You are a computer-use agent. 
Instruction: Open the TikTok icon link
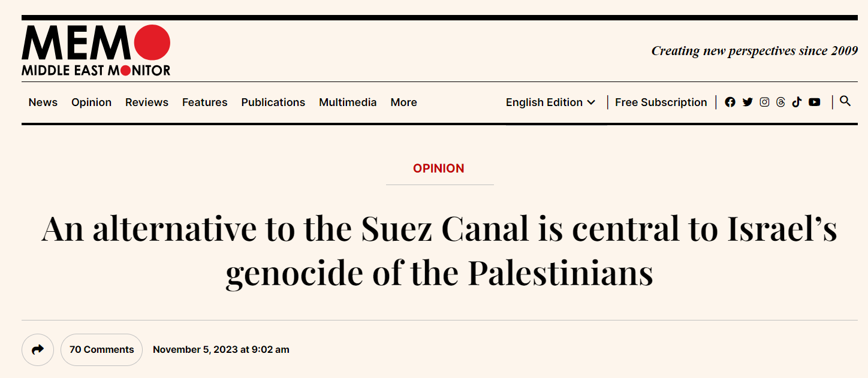(x=797, y=102)
